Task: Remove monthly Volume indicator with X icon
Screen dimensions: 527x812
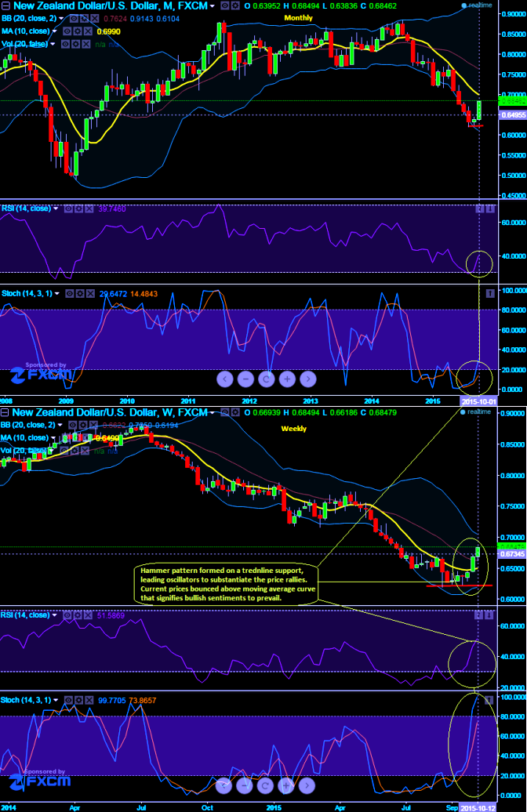Action: tap(86, 44)
